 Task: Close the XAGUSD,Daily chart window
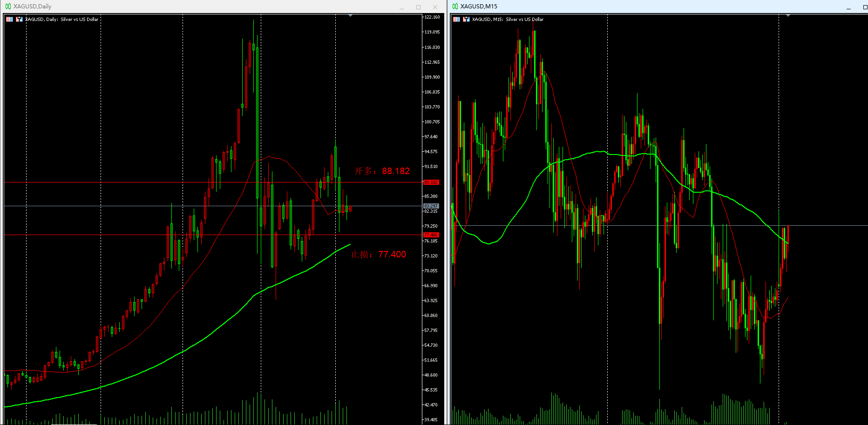[x=435, y=7]
